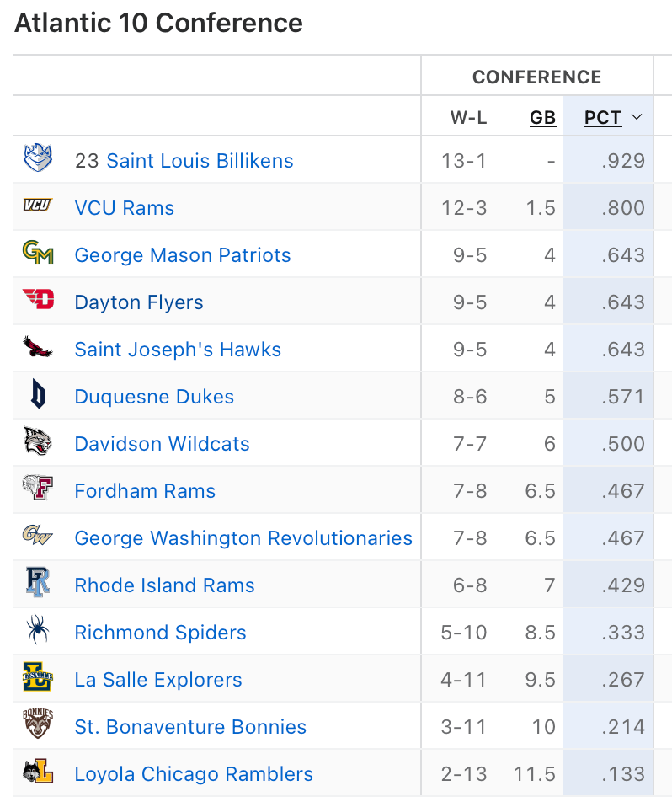Select the St. Bonaventure Bonnies link
Image resolution: width=672 pixels, height=807 pixels.
pyautogui.click(x=190, y=727)
